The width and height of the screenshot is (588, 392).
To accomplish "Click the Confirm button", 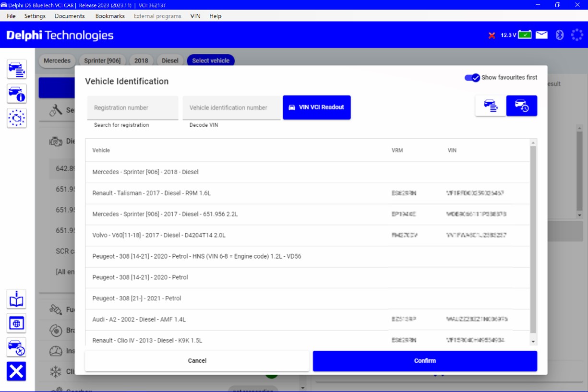I will click(x=425, y=361).
